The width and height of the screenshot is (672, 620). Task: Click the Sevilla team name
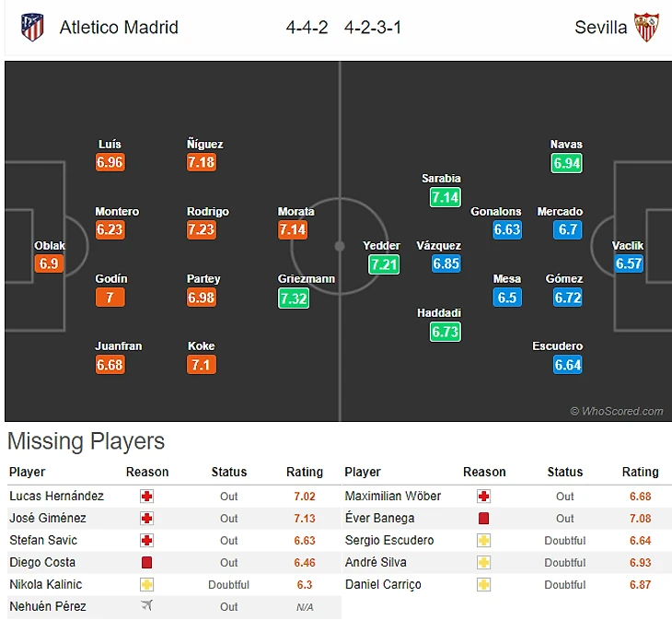pos(600,28)
